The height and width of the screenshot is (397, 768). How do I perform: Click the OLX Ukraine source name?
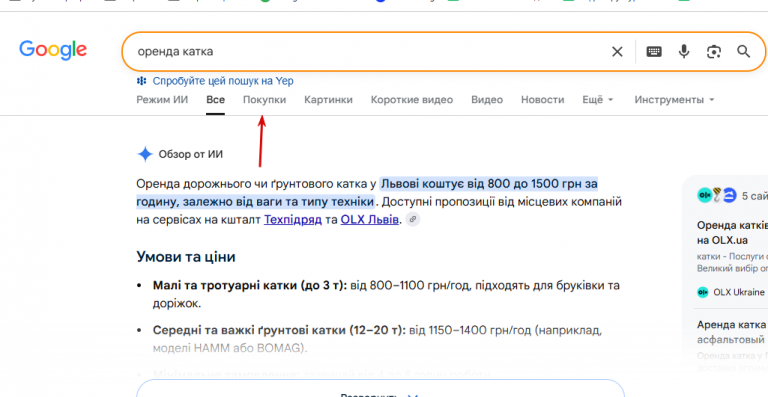coord(739,292)
